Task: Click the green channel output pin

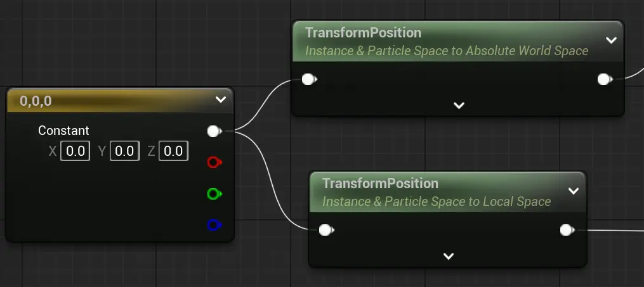Action: pyautogui.click(x=214, y=194)
